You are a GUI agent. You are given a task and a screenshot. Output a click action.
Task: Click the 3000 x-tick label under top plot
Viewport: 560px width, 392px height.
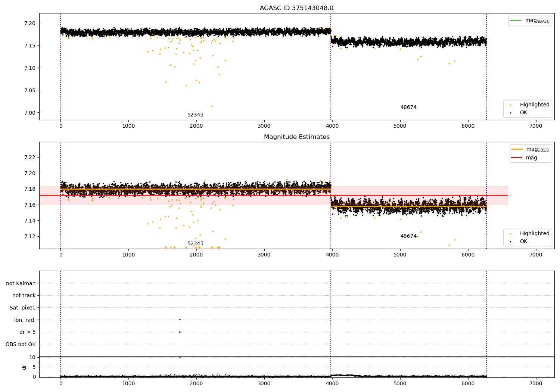264,126
